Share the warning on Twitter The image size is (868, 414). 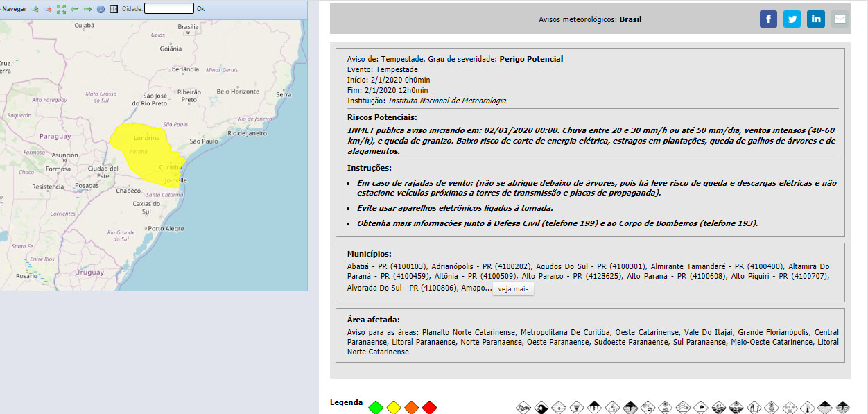(x=792, y=19)
